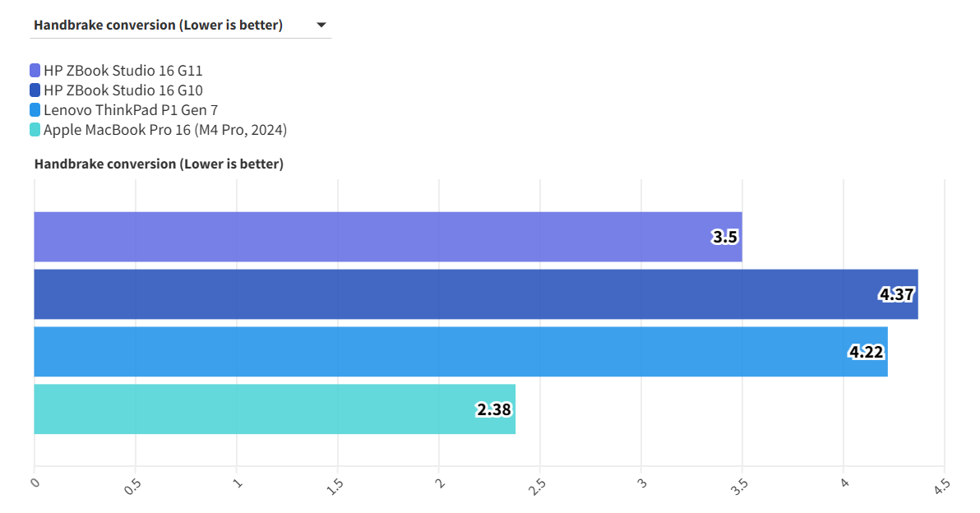
Task: Click the 4.5 x-axis tick label
Action: coord(941,484)
